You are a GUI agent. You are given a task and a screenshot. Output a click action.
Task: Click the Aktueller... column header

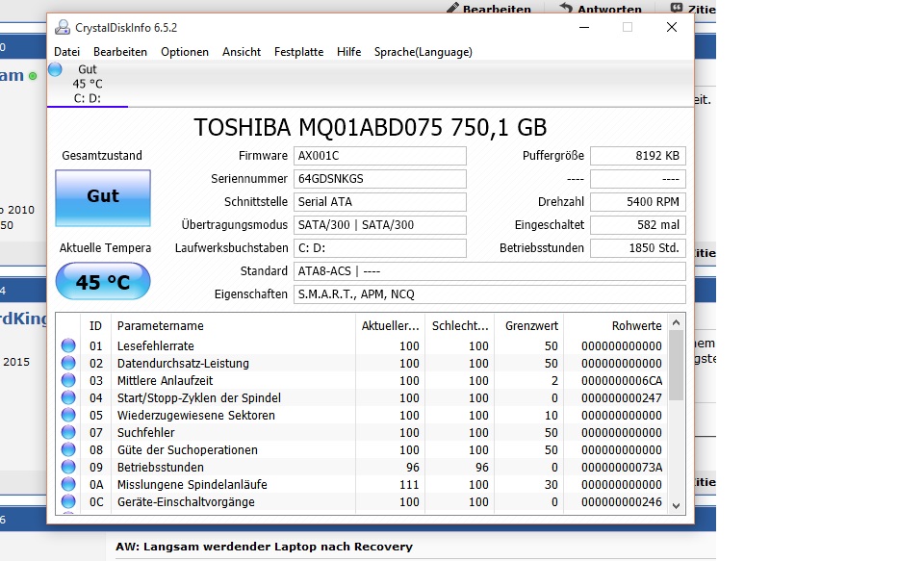pyautogui.click(x=390, y=326)
